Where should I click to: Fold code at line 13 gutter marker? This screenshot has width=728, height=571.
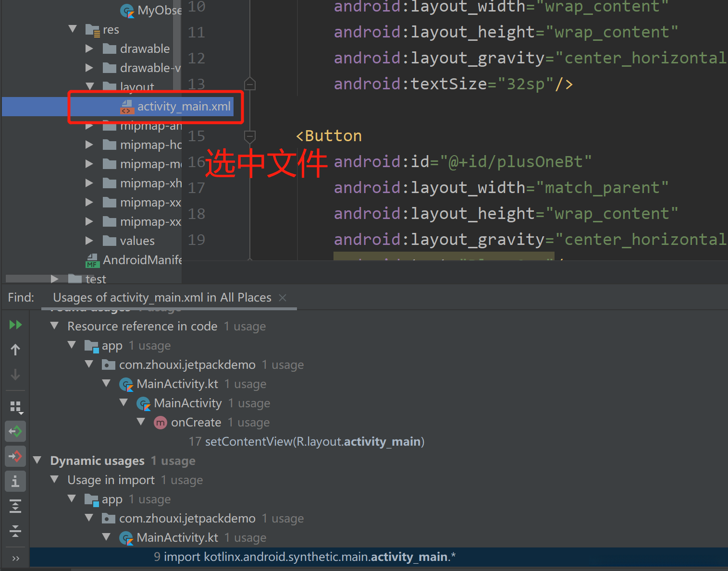click(x=249, y=84)
